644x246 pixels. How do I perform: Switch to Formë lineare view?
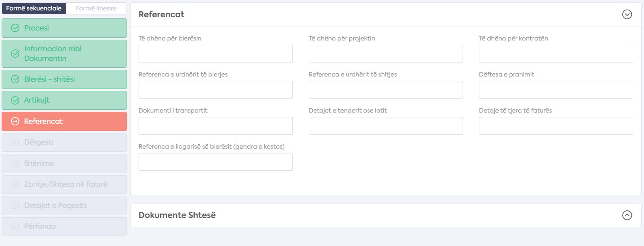pyautogui.click(x=96, y=8)
